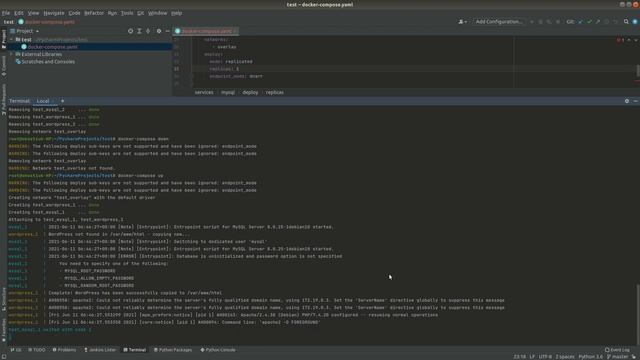Open the Python Console tool window
Viewport: 640px width, 360px height.
218,350
